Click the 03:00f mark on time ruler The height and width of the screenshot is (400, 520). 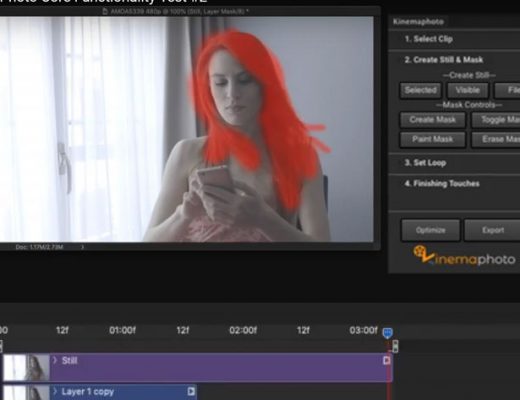coord(363,330)
